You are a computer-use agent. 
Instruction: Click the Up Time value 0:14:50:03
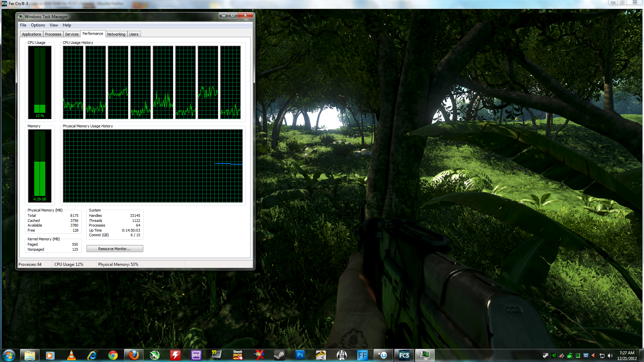[131, 230]
